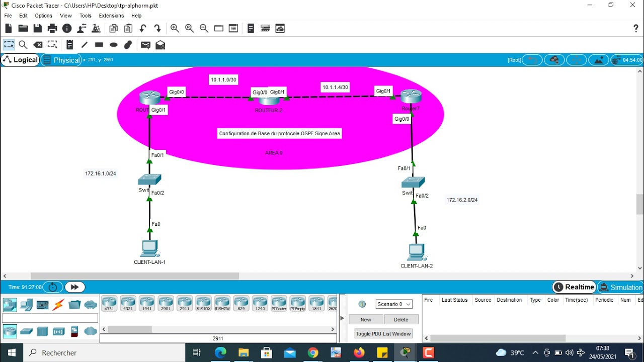
Task: Click the ROUTEUR-2 router on canvas
Action: pyautogui.click(x=268, y=100)
